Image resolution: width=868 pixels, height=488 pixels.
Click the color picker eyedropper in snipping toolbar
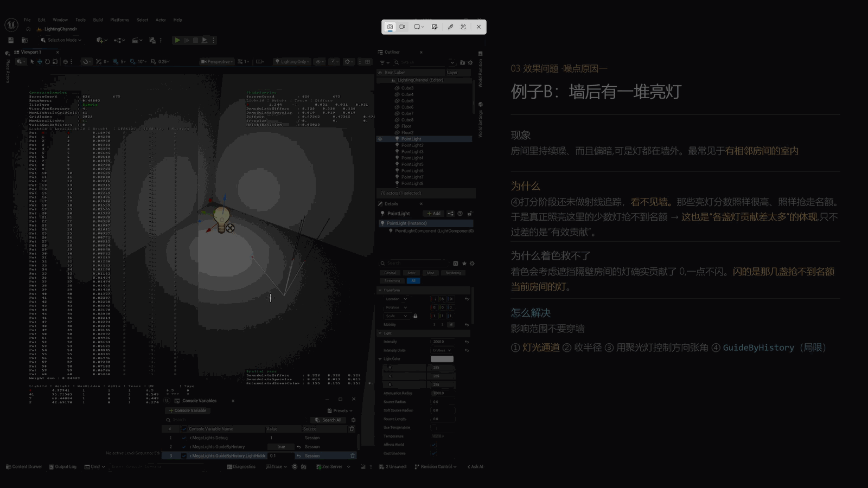450,27
